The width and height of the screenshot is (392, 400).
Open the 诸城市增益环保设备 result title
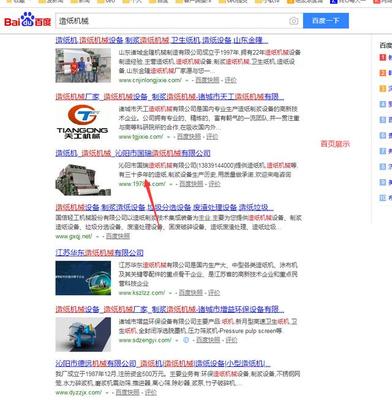pyautogui.click(x=170, y=309)
